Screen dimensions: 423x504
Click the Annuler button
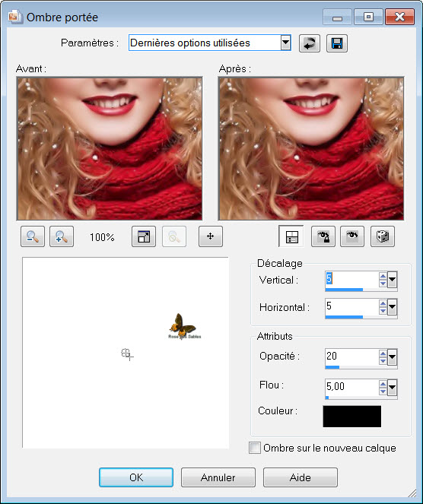coord(218,477)
